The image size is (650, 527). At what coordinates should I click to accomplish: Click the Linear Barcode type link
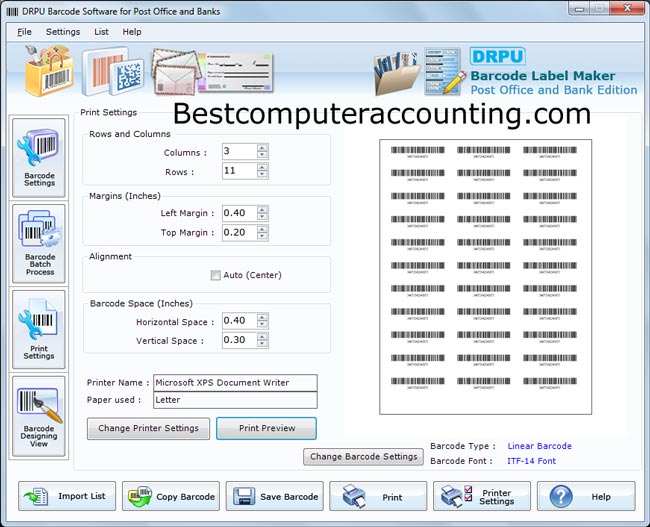[539, 446]
